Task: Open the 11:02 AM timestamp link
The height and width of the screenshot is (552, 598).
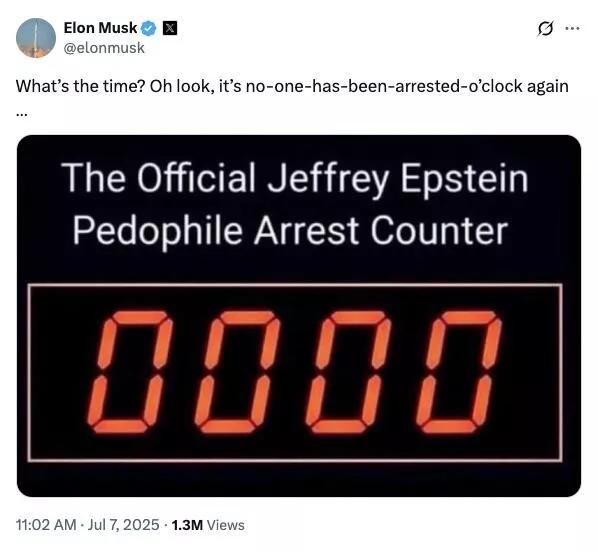Action: [x=46, y=525]
